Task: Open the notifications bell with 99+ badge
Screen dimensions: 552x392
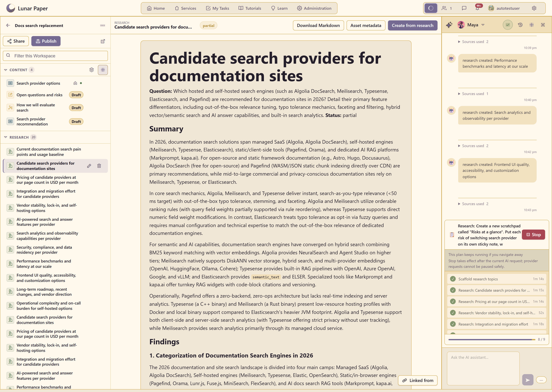Action: 477,8
